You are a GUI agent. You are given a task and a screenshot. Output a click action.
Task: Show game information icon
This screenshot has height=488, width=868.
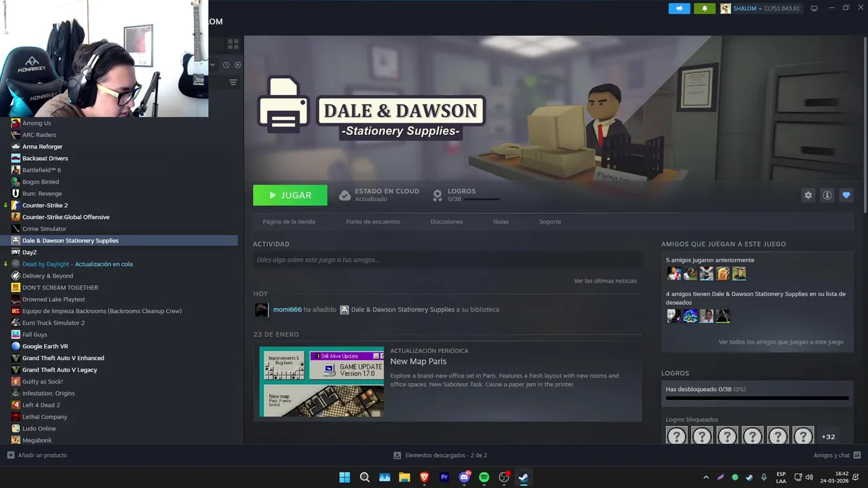coord(827,195)
